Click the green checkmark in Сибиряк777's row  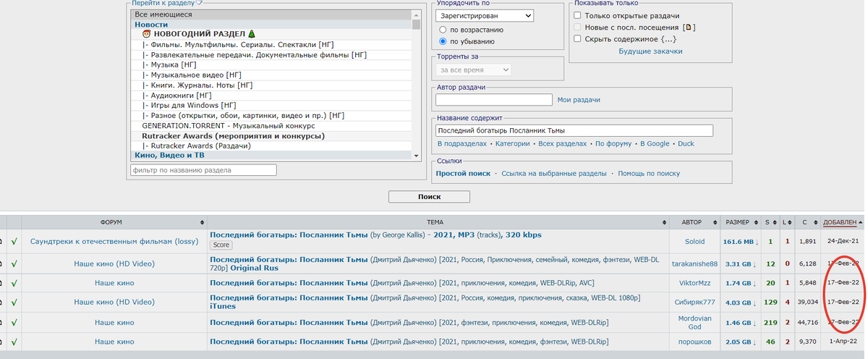(x=14, y=302)
